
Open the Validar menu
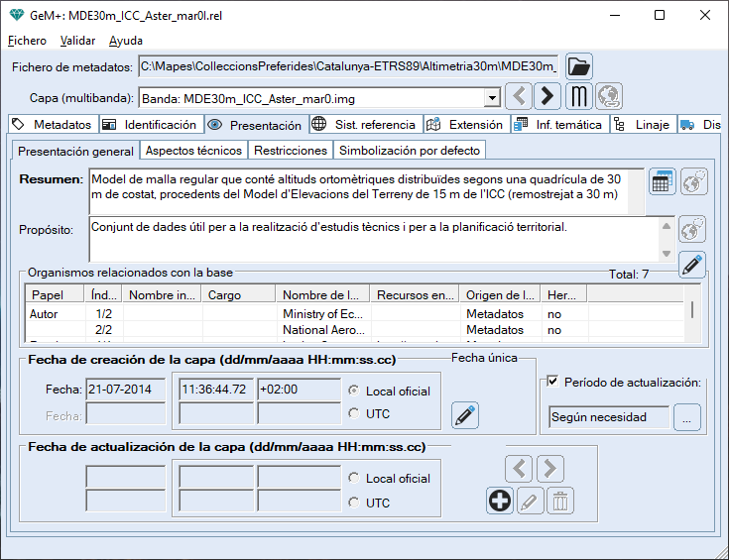[x=77, y=41]
